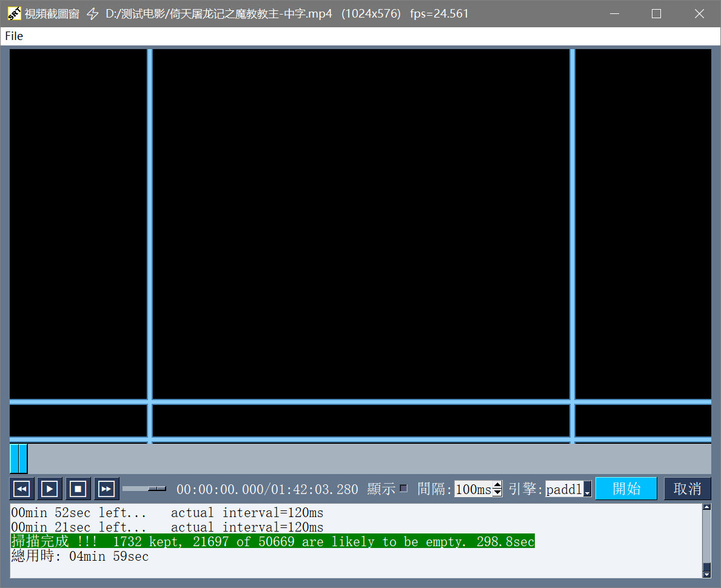The width and height of the screenshot is (721, 588).
Task: Click the 取消 cancel button
Action: tap(688, 489)
